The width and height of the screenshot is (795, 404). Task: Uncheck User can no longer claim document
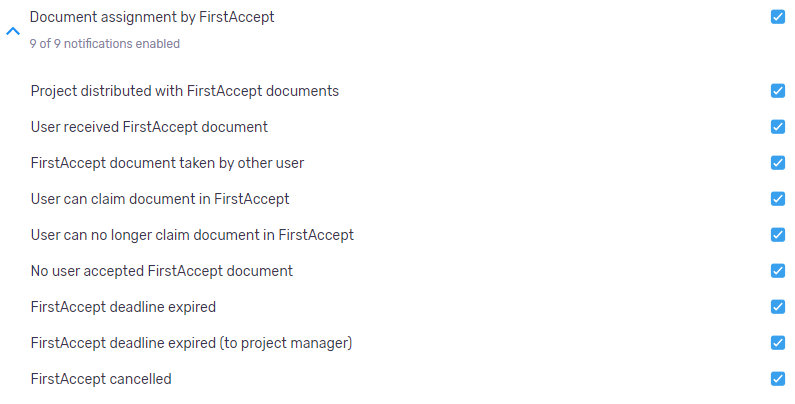click(x=778, y=235)
